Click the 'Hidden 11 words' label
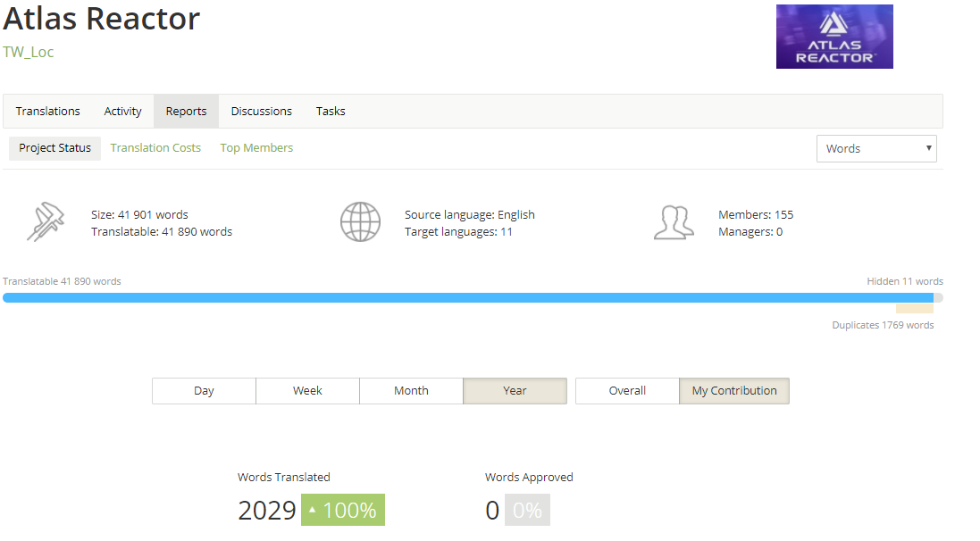 coord(905,281)
